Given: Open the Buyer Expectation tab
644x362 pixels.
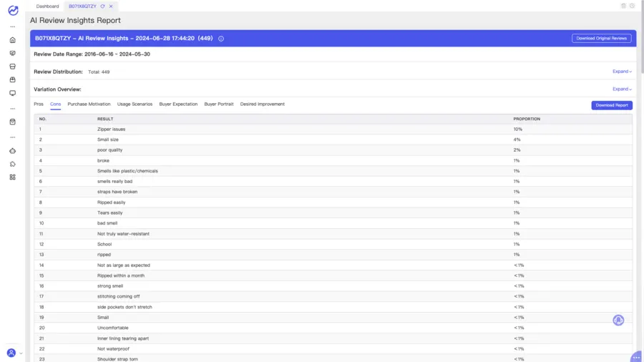Looking at the screenshot, I should tap(178, 104).
